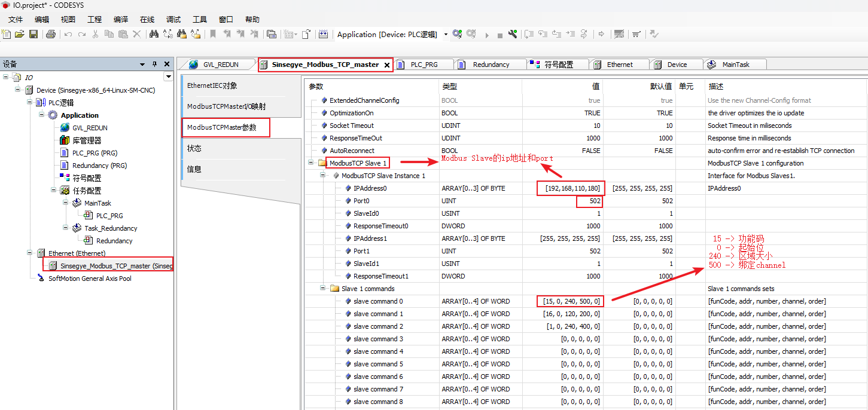Click the New file toolbar icon
The image size is (868, 410).
pos(7,34)
